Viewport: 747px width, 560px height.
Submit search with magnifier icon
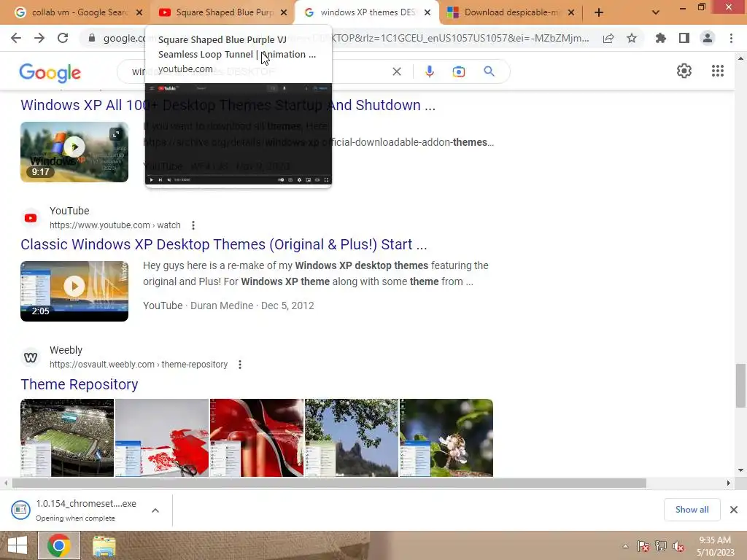[x=489, y=71]
